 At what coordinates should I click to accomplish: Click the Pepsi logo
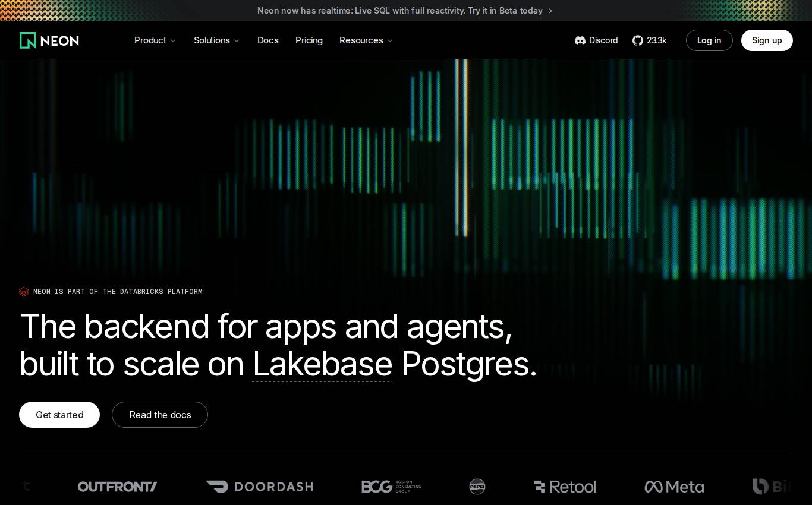pos(477,487)
